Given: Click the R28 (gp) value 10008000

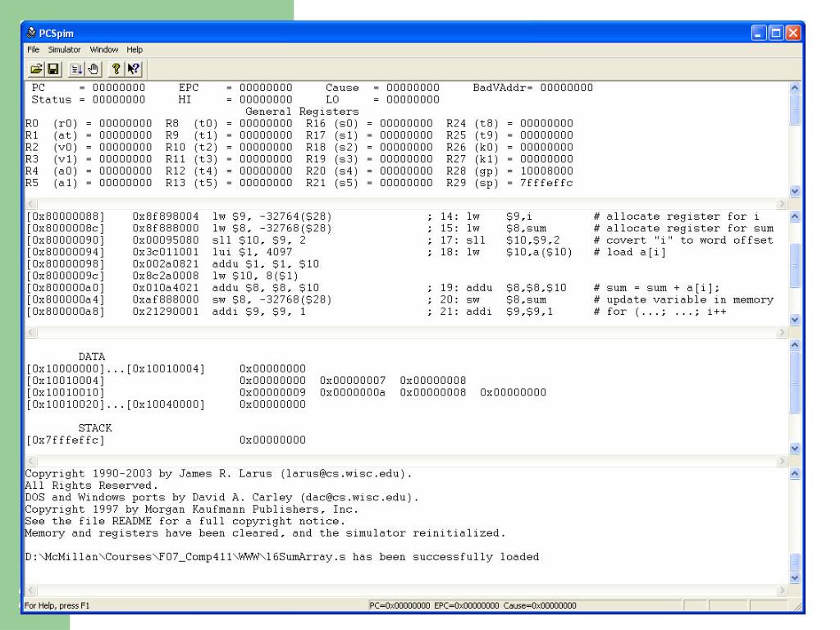Looking at the screenshot, I should pyautogui.click(x=546, y=171).
